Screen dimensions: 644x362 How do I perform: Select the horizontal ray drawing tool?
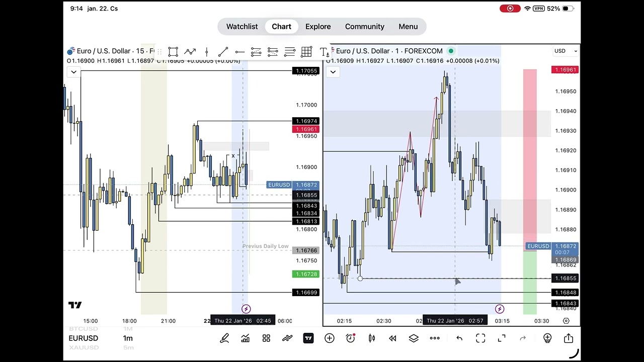point(239,51)
